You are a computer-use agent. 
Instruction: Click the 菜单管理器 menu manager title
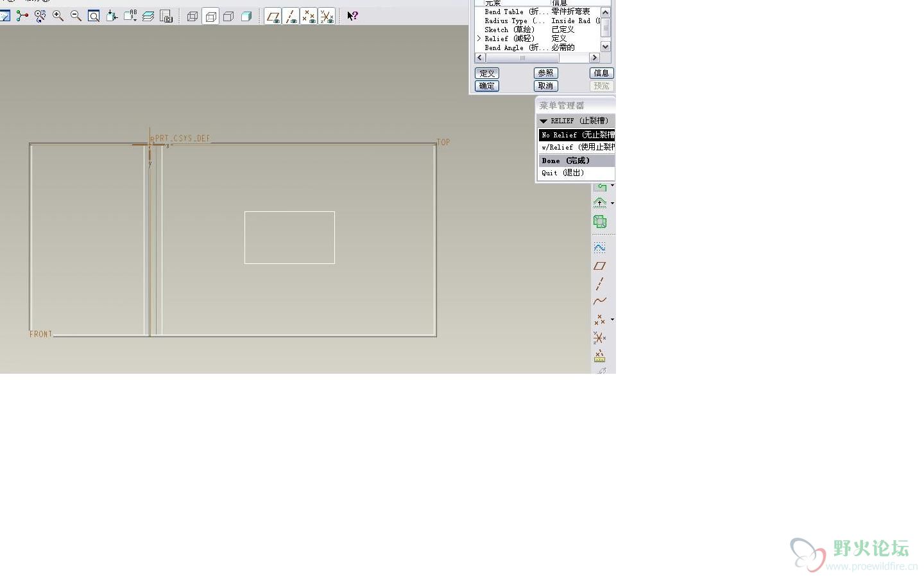tap(562, 105)
